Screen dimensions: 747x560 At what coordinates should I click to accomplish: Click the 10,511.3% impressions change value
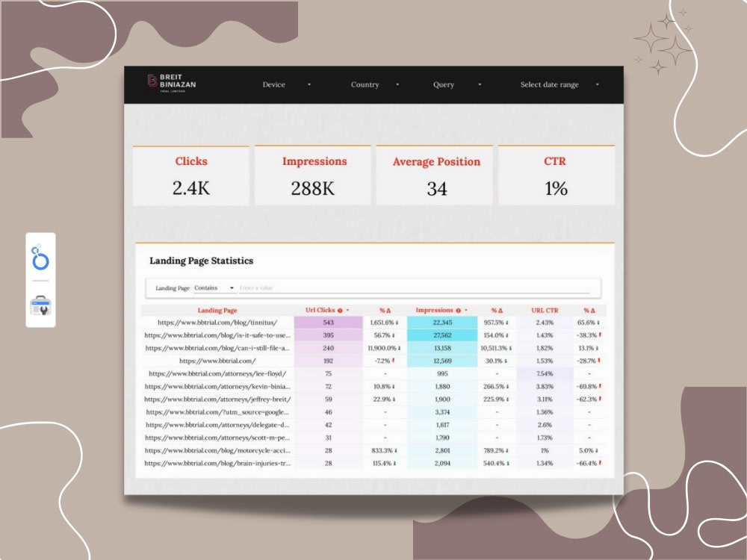coord(494,349)
